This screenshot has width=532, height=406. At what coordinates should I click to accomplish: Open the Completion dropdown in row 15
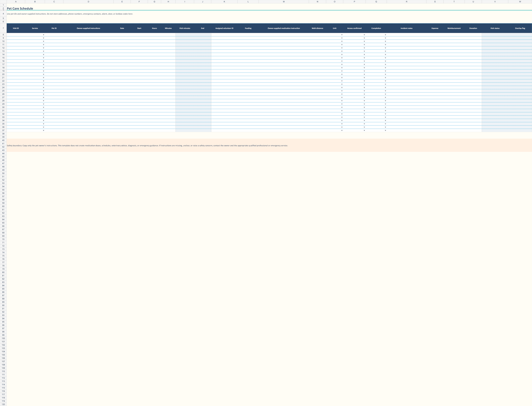pos(385,58)
